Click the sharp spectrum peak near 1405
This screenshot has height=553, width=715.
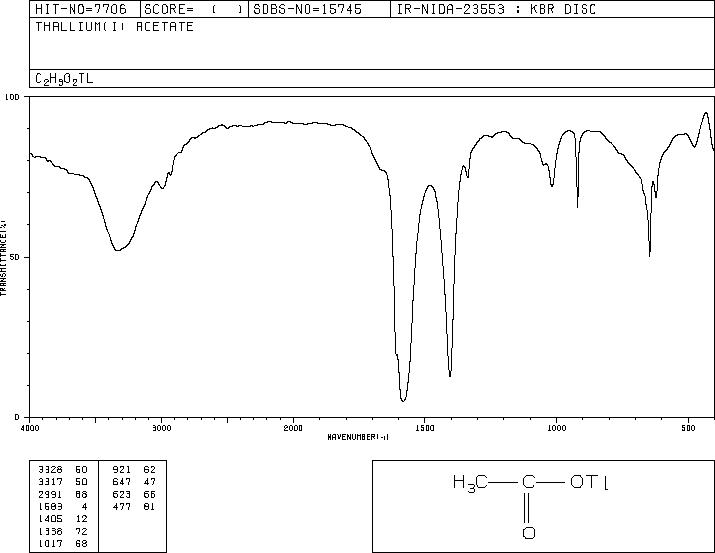(450, 375)
